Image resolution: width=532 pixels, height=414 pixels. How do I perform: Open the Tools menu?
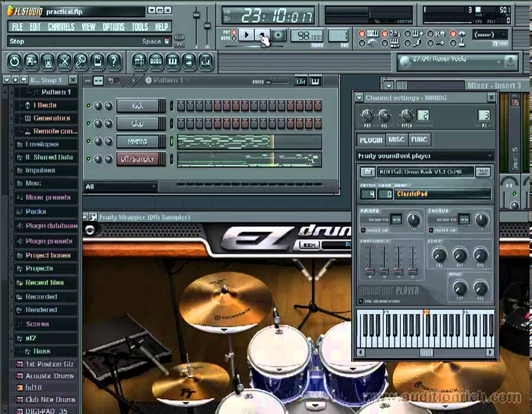pyautogui.click(x=140, y=27)
